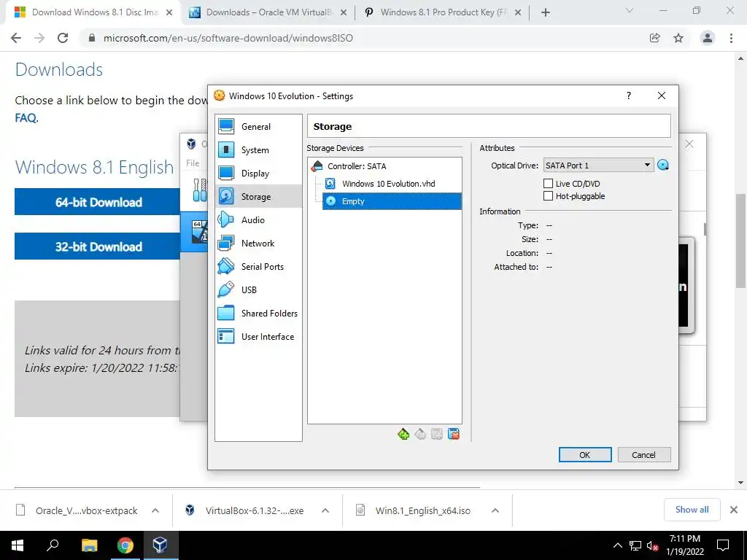Screen dimensions: 747x560
Task: Show hidden system tray icons
Action: tap(617, 545)
